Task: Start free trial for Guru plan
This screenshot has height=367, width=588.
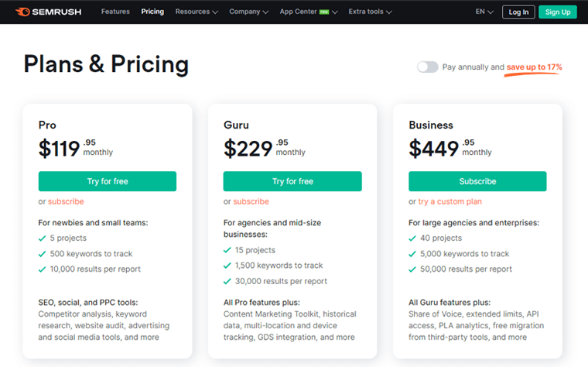Action: tap(292, 181)
